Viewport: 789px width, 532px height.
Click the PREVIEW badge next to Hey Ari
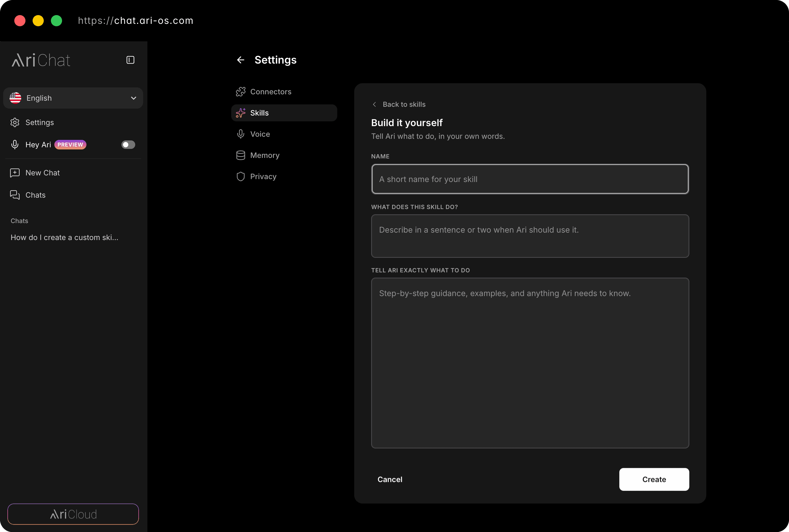(x=70, y=145)
